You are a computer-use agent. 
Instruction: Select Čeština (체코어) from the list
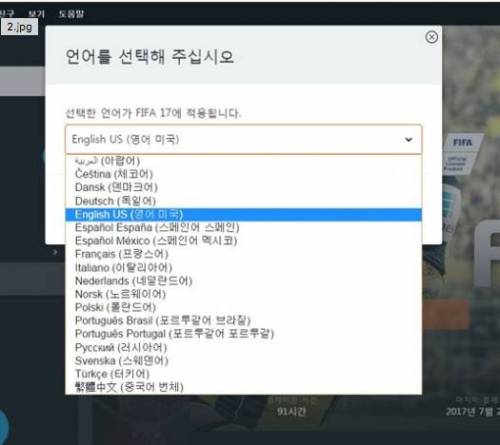pyautogui.click(x=243, y=174)
